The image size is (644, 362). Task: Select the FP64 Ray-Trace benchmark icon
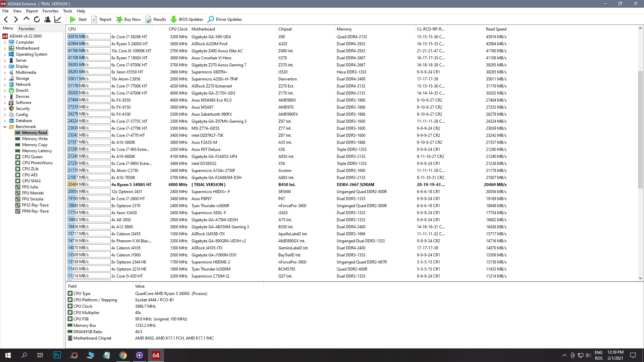(x=18, y=211)
